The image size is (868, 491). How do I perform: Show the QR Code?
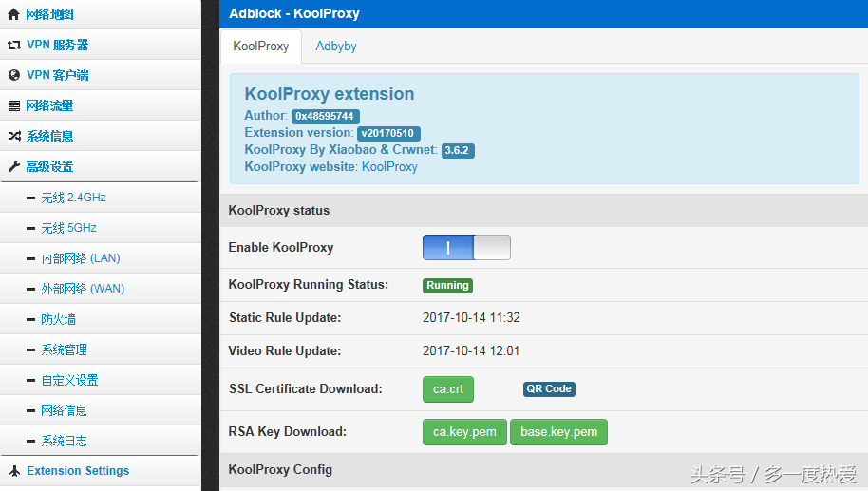point(549,389)
